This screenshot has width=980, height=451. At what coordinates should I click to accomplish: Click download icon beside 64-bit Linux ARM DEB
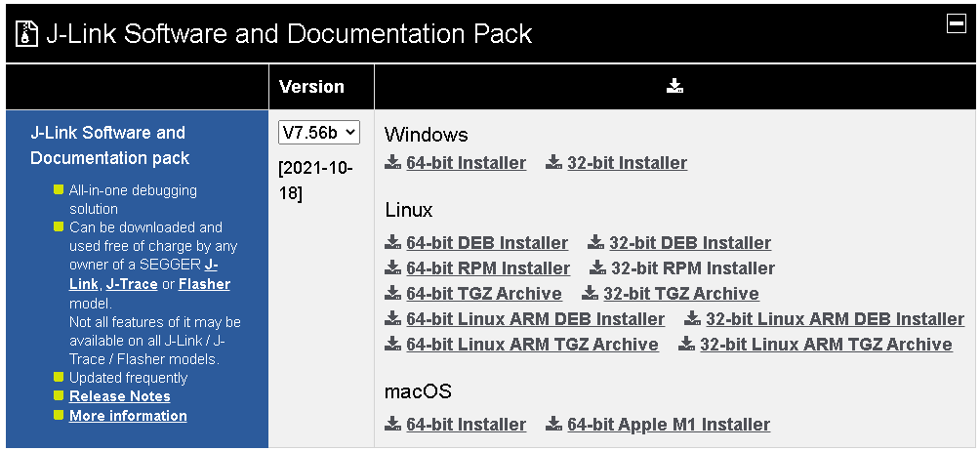[x=392, y=318]
